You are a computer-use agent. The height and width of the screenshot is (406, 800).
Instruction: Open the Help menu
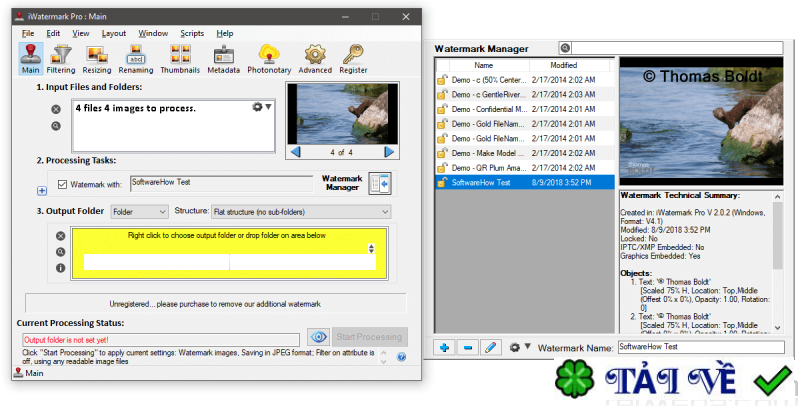[x=224, y=33]
